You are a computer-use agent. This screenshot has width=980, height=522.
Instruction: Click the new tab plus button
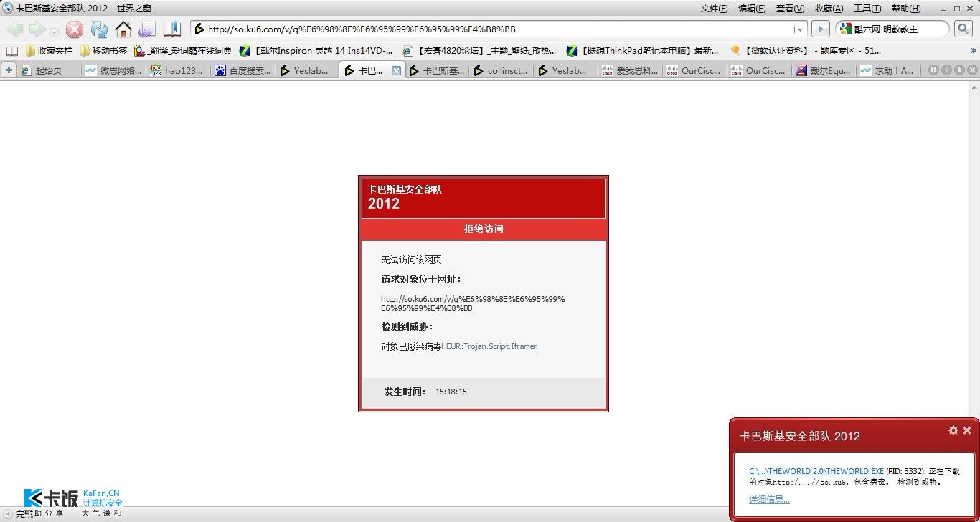pyautogui.click(x=9, y=70)
